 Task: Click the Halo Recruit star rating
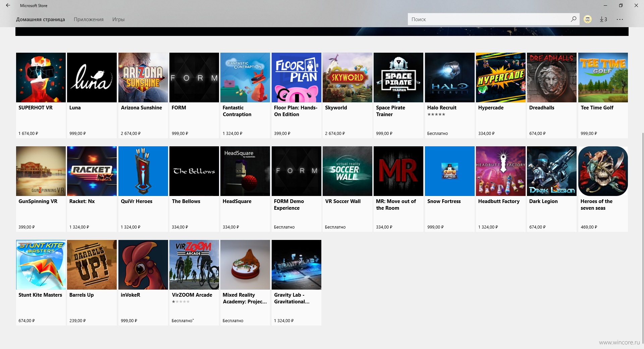tap(436, 114)
